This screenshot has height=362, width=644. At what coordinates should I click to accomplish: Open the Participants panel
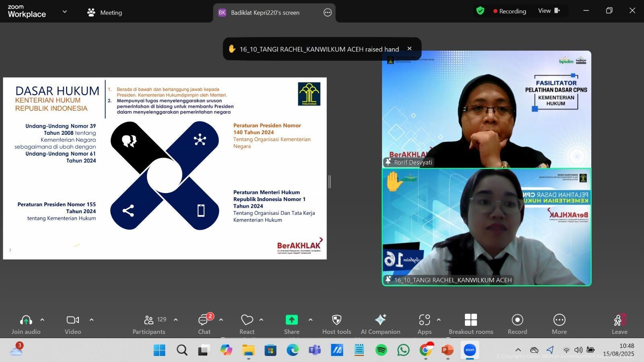[149, 320]
